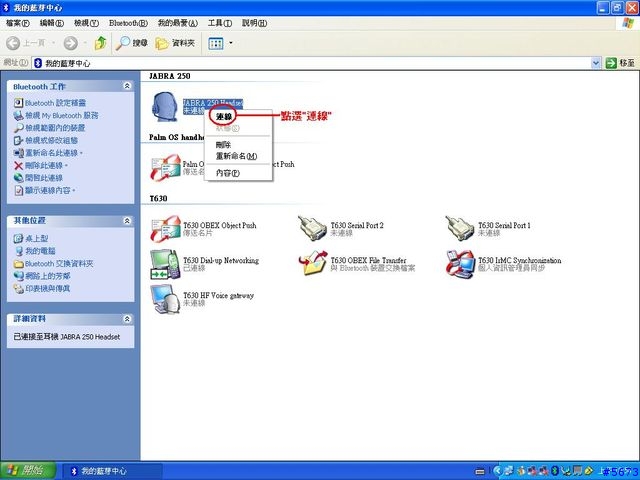
Task: Open the address bar dropdown
Action: point(596,63)
